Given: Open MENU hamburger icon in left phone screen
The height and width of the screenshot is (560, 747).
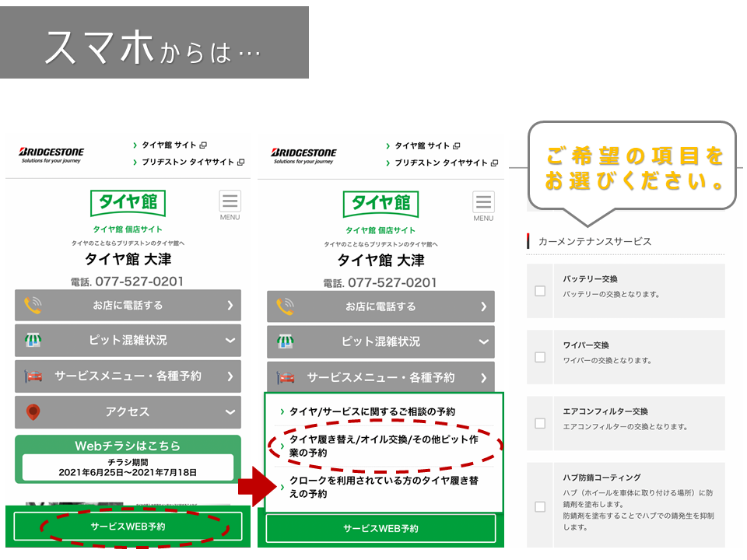Looking at the screenshot, I should (x=230, y=201).
